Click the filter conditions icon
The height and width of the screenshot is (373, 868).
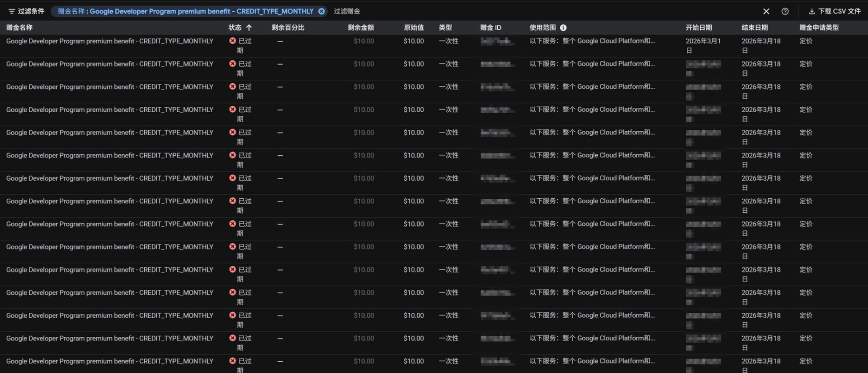(x=12, y=11)
